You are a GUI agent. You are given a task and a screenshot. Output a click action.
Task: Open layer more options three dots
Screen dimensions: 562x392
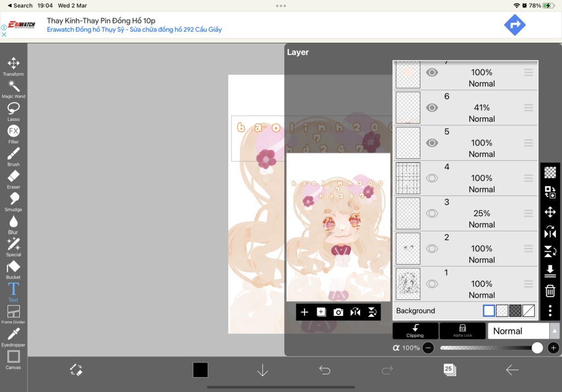coord(550,310)
